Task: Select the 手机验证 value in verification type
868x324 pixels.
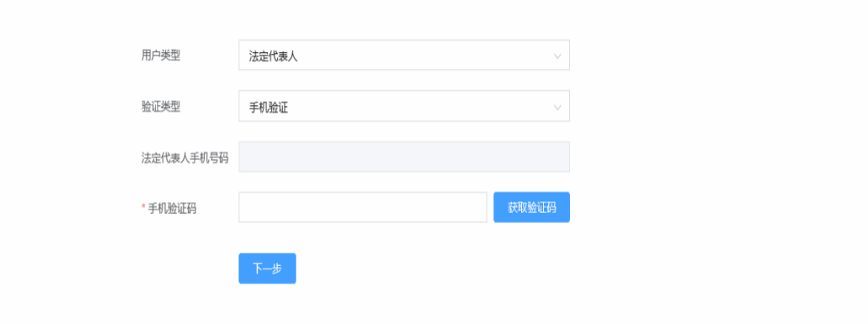Action: click(x=269, y=107)
